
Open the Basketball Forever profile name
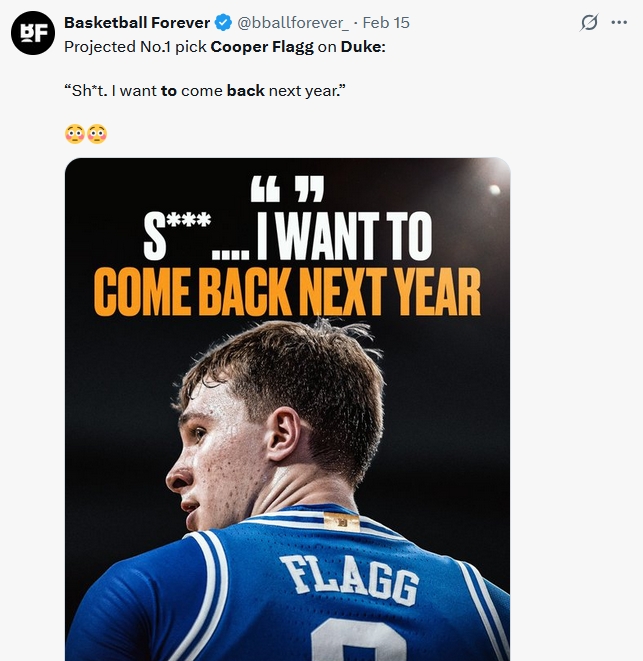pyautogui.click(x=137, y=23)
